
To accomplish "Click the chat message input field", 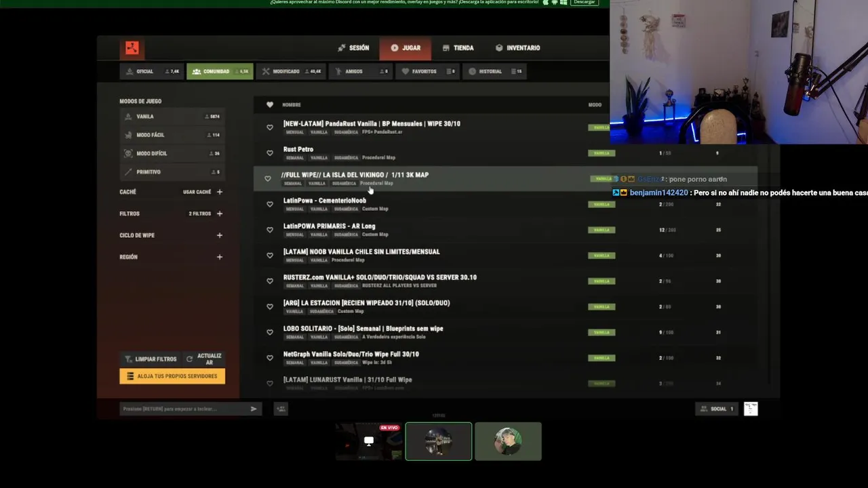I will pos(183,409).
